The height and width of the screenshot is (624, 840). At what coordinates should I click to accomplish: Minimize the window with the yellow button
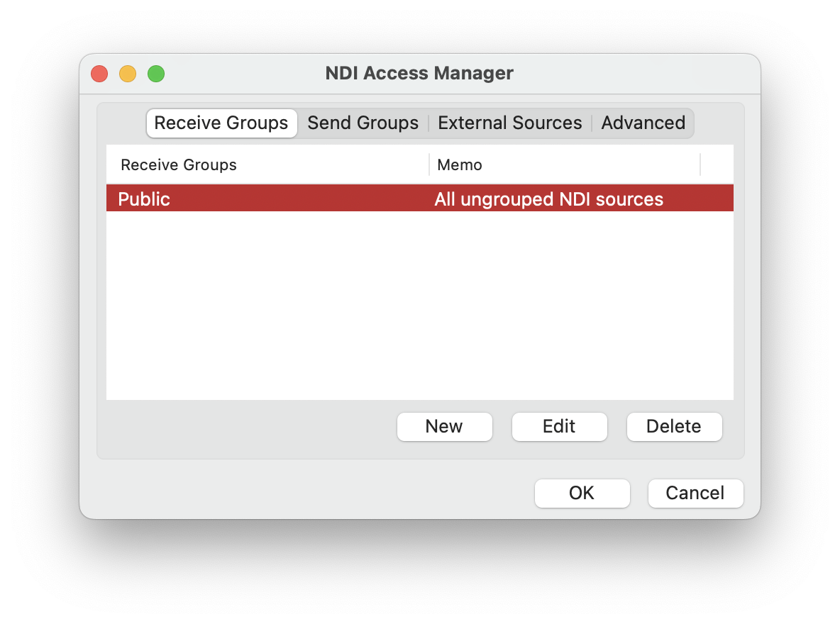click(x=128, y=74)
